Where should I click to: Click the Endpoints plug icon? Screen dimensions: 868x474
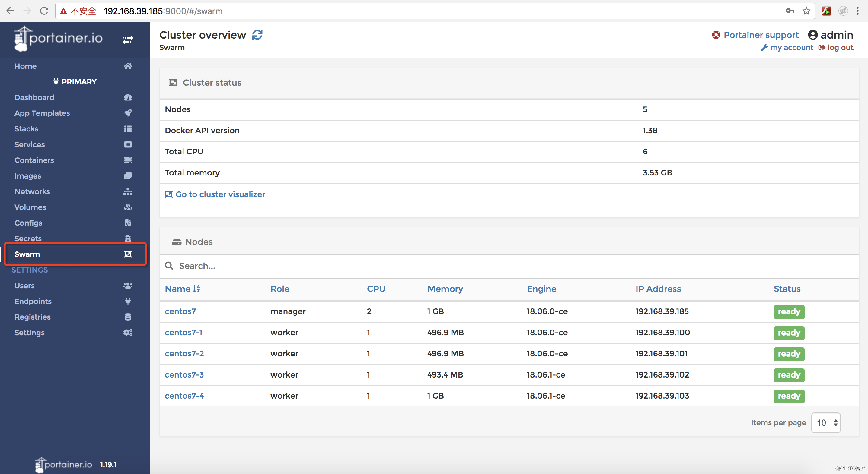coord(128,301)
